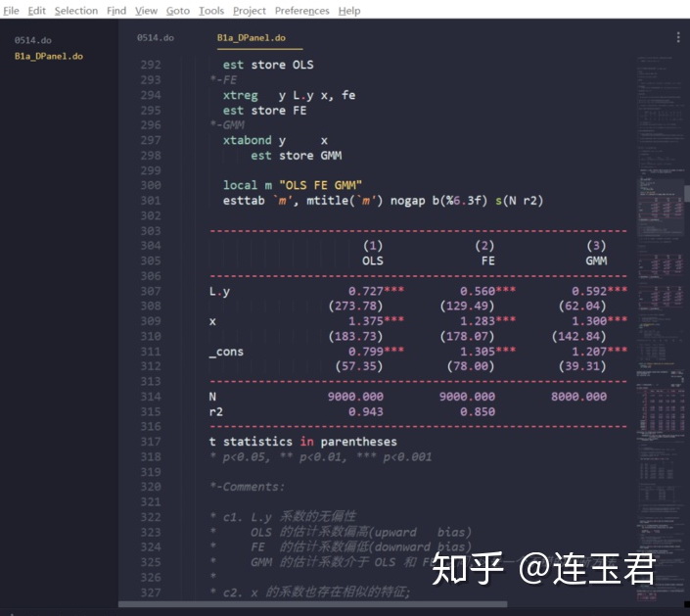Click the r2 value 0.943
The image size is (690, 616).
tap(366, 411)
